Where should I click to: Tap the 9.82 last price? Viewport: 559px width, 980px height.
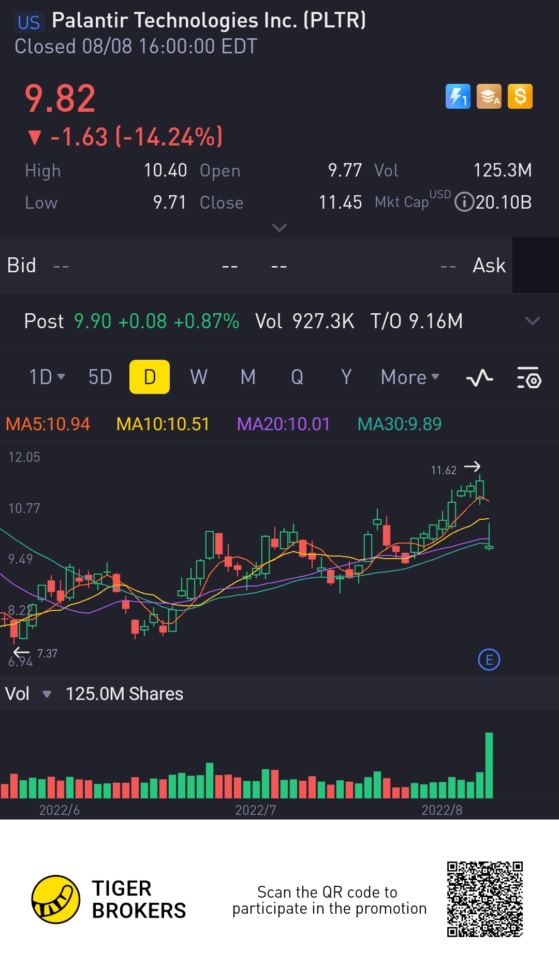click(x=60, y=98)
